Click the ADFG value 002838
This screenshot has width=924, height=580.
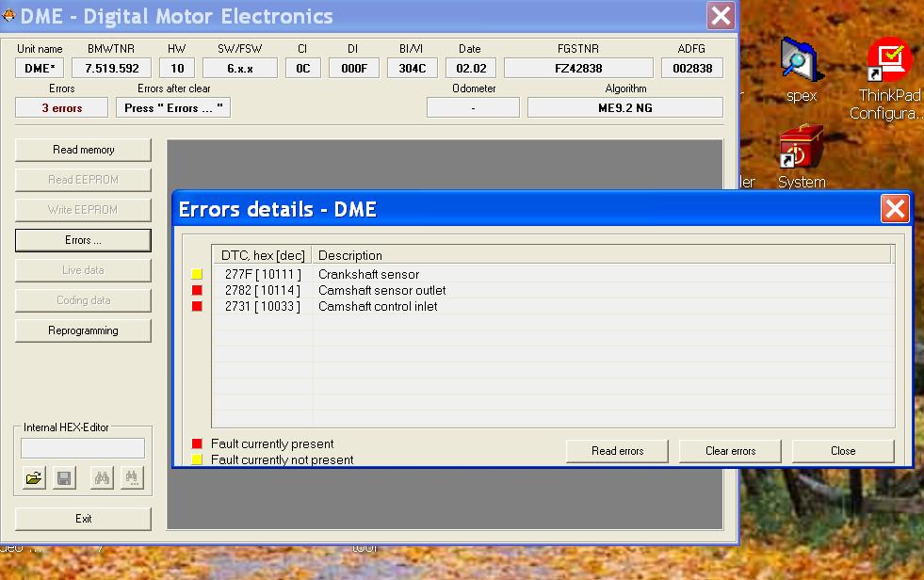pos(692,69)
